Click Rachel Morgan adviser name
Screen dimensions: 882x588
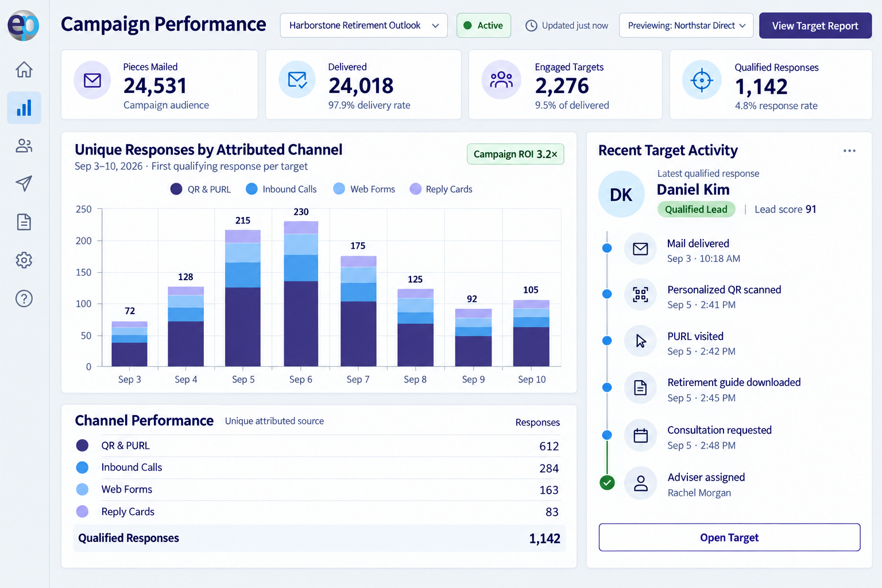coord(699,493)
